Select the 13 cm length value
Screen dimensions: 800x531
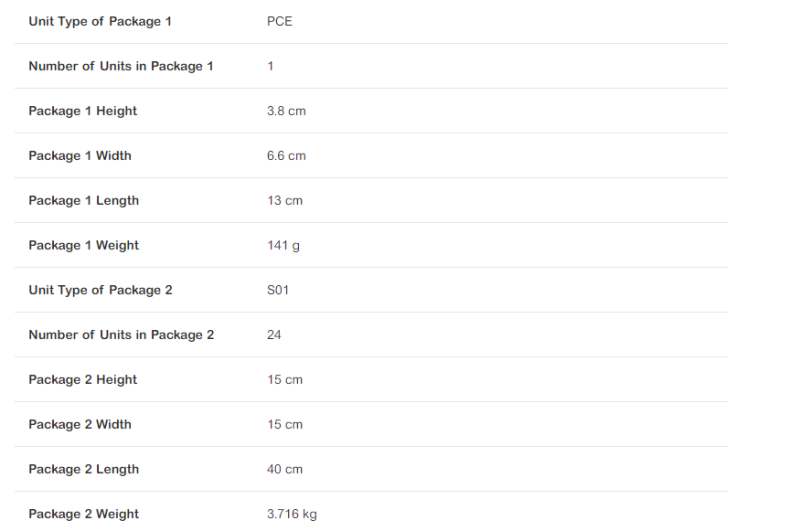coord(284,201)
